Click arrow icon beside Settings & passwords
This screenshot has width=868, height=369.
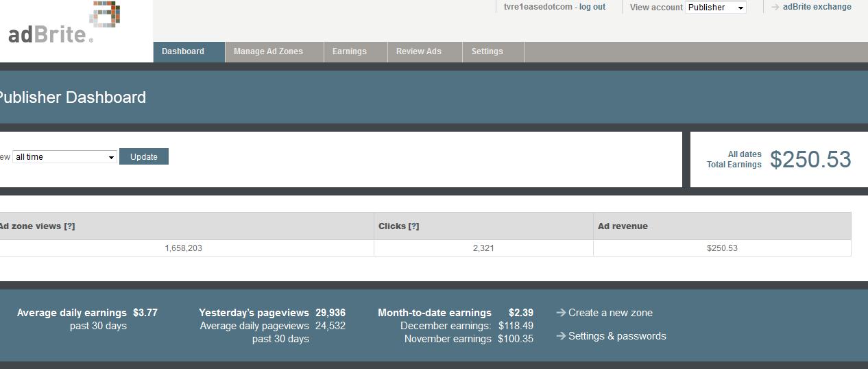(561, 336)
